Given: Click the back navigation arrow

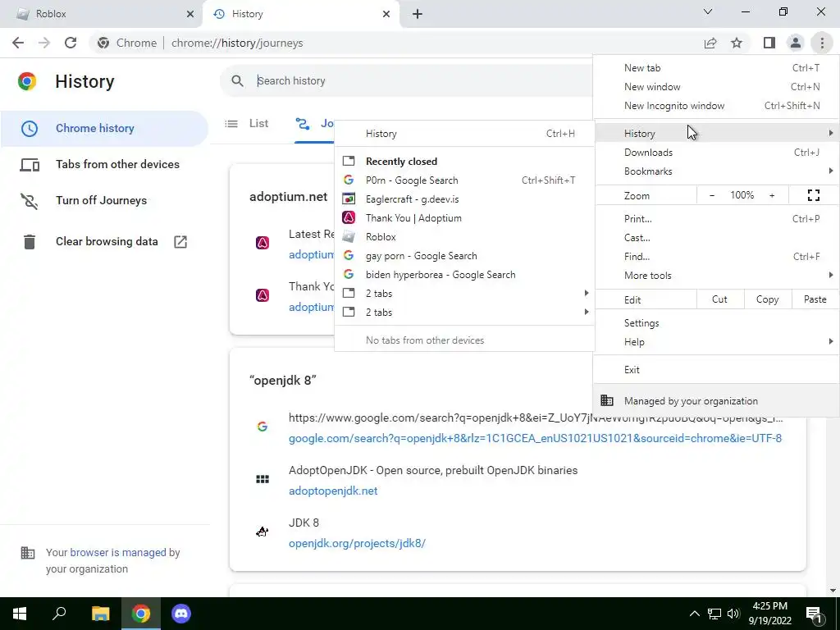Looking at the screenshot, I should coord(18,43).
